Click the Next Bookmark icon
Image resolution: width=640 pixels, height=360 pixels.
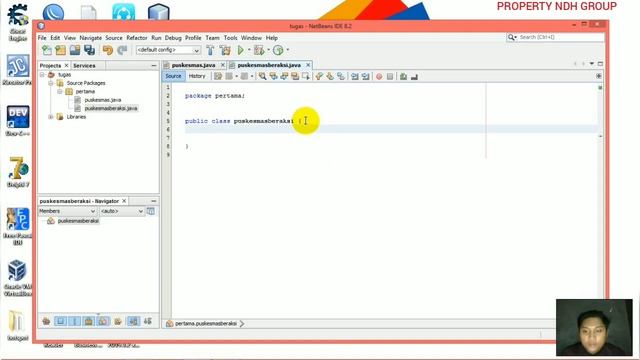coord(331,76)
